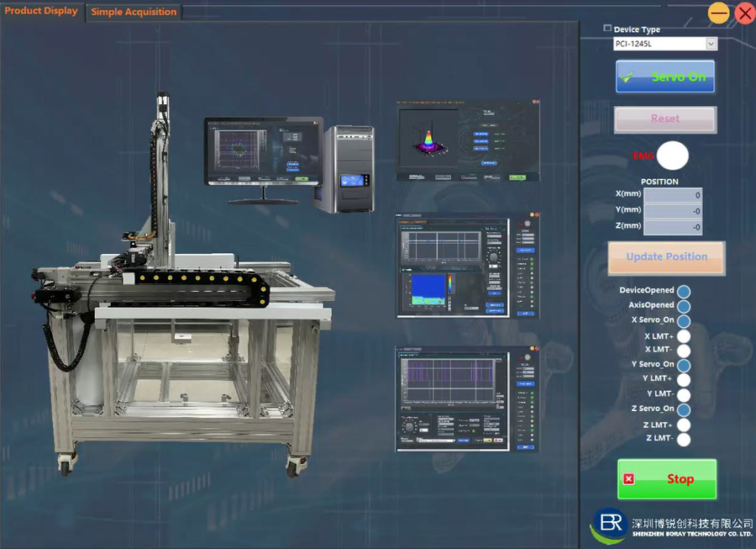Click the Shenzhen Boray company logo

609,525
